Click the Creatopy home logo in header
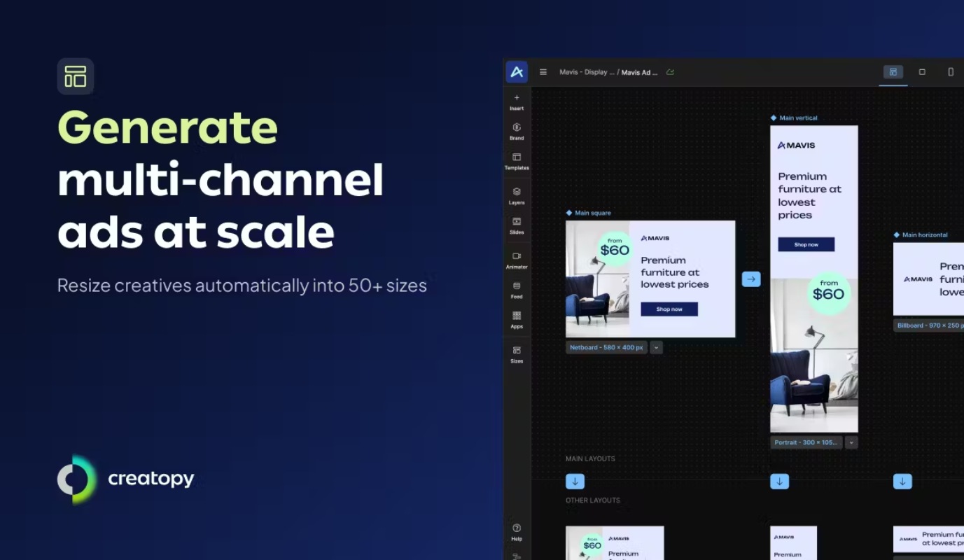Viewport: 964px width, 560px height. pos(517,71)
